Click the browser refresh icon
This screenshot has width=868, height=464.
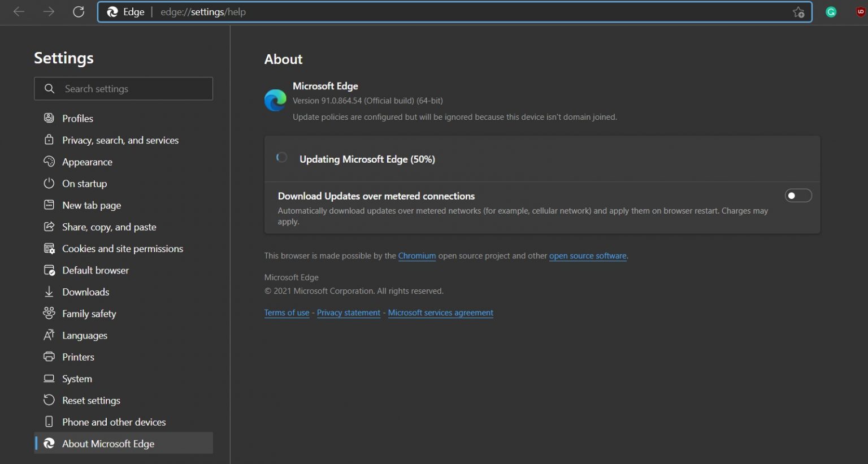pos(79,12)
